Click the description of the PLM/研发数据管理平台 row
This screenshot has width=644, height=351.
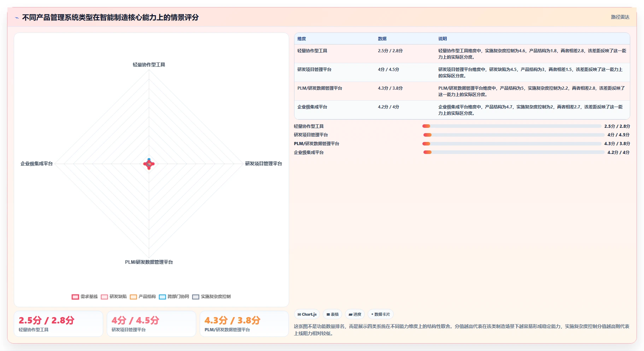pos(532,91)
